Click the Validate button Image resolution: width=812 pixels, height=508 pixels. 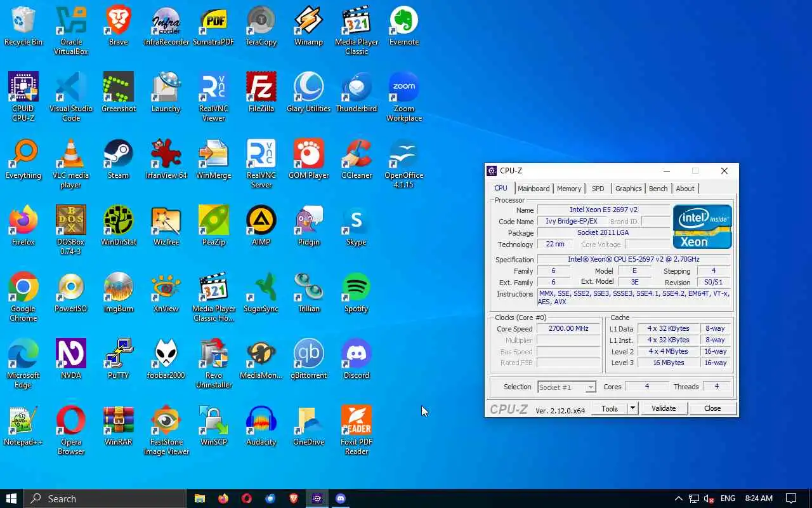coord(664,408)
